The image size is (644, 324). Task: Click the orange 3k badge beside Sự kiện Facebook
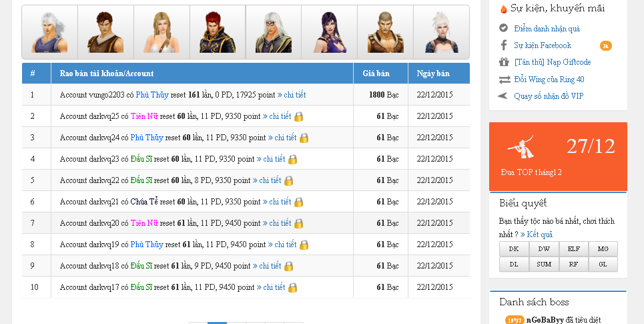click(605, 45)
